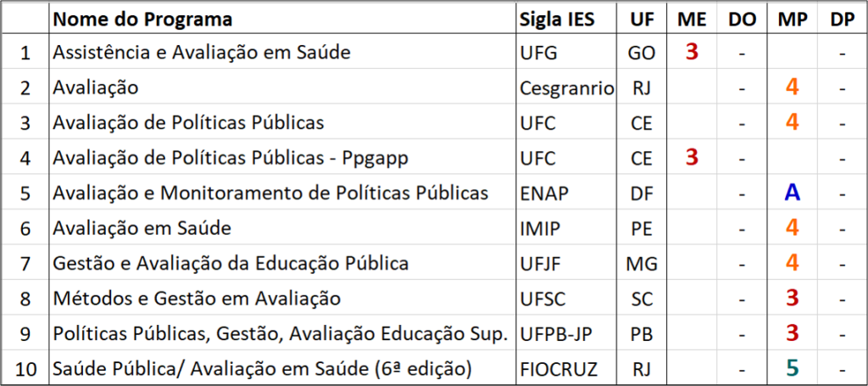Select the 'ME' column header cell
Image resolution: width=868 pixels, height=386 pixels.
pos(692,20)
